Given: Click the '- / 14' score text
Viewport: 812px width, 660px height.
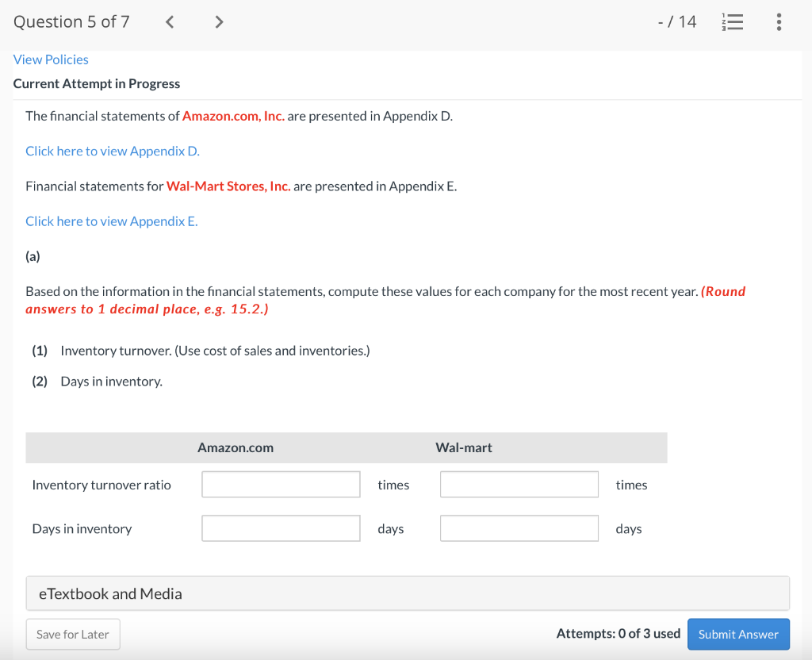Looking at the screenshot, I should coord(677,21).
